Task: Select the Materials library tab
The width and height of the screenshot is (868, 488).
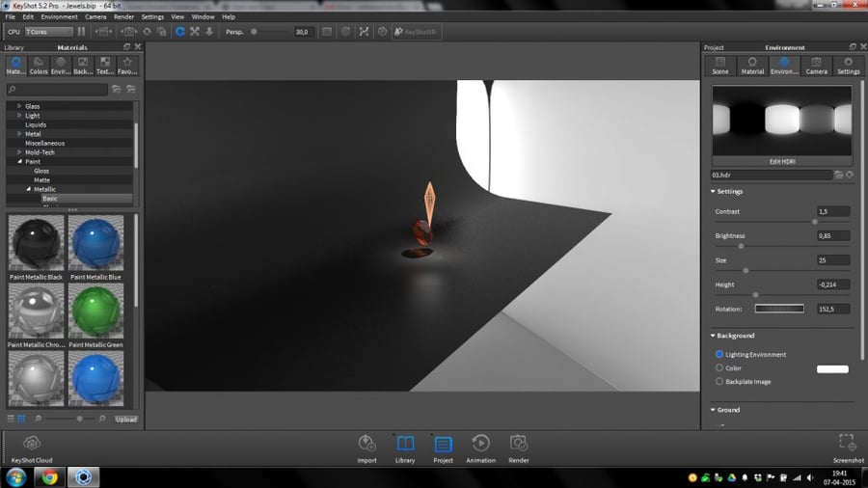Action: pyautogui.click(x=16, y=66)
